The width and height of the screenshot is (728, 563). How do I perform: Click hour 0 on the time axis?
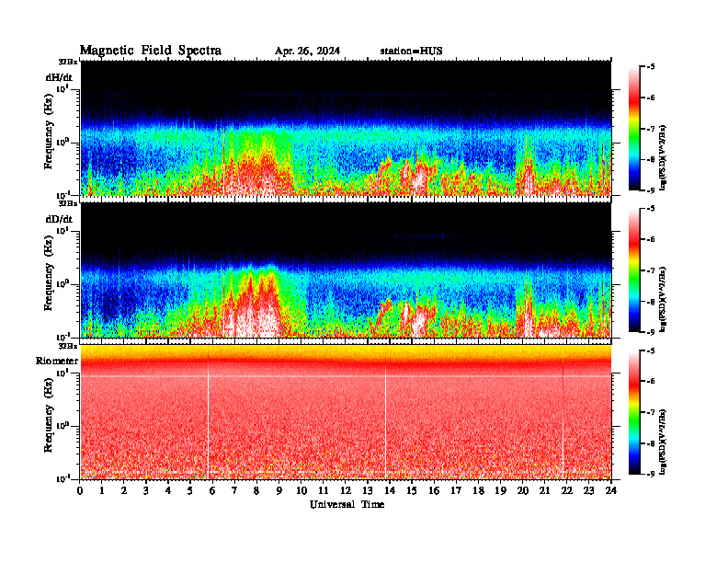tap(80, 490)
